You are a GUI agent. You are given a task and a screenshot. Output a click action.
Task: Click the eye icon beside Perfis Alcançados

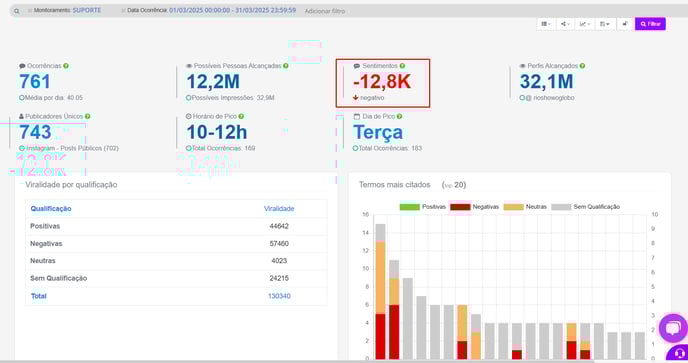click(523, 66)
